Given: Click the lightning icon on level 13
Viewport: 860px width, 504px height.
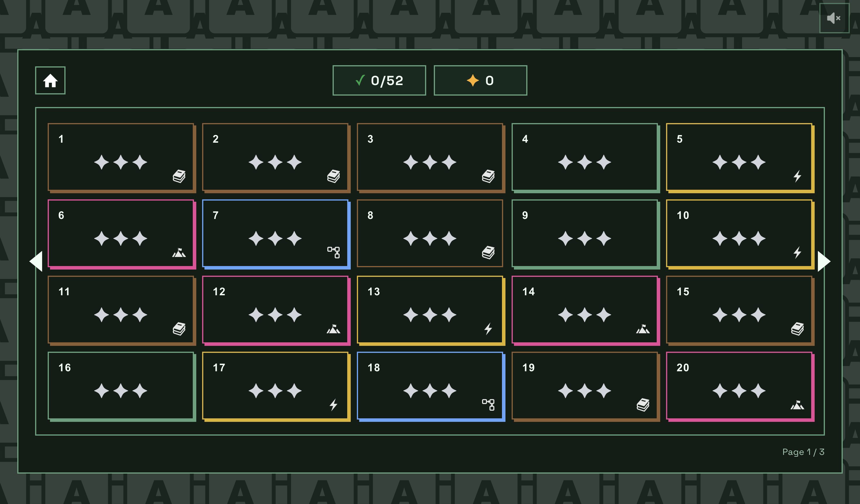Looking at the screenshot, I should pos(488,329).
